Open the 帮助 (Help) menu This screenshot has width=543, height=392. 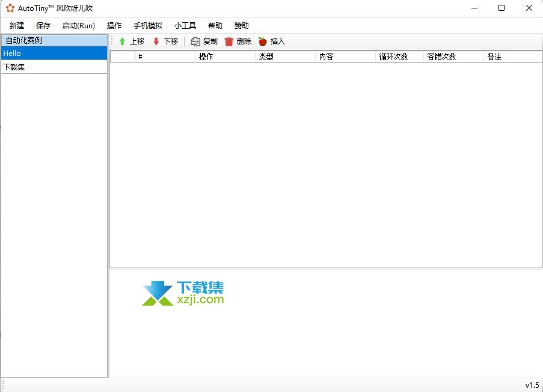215,26
